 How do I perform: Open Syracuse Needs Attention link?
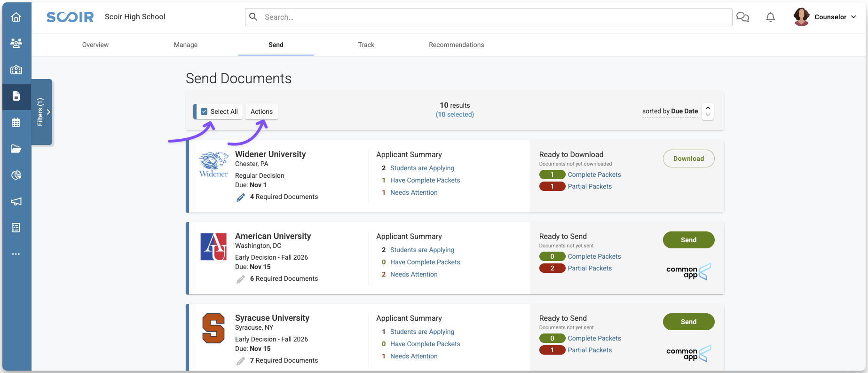[x=414, y=356]
